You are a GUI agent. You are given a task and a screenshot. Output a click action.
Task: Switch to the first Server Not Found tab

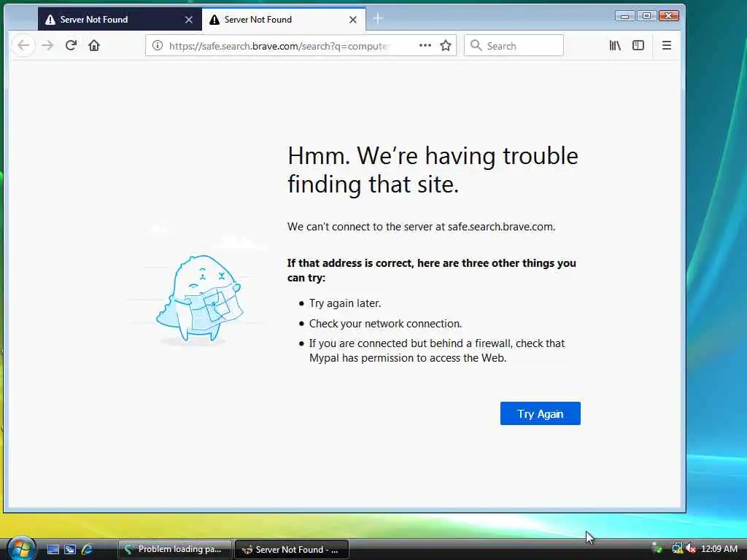pyautogui.click(x=120, y=20)
